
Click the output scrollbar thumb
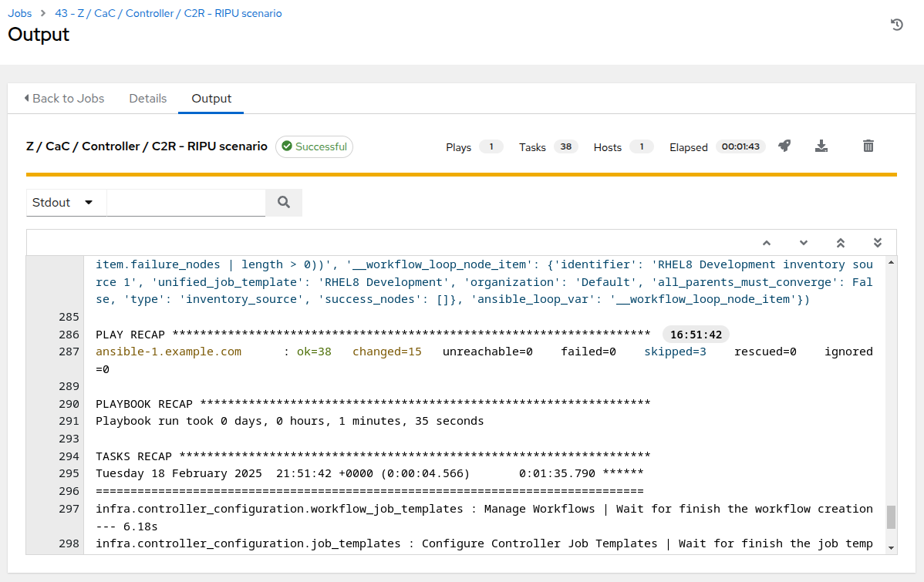[x=891, y=516]
